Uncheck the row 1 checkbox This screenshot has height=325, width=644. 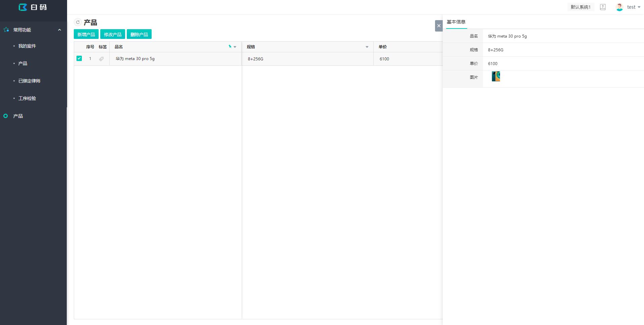79,58
